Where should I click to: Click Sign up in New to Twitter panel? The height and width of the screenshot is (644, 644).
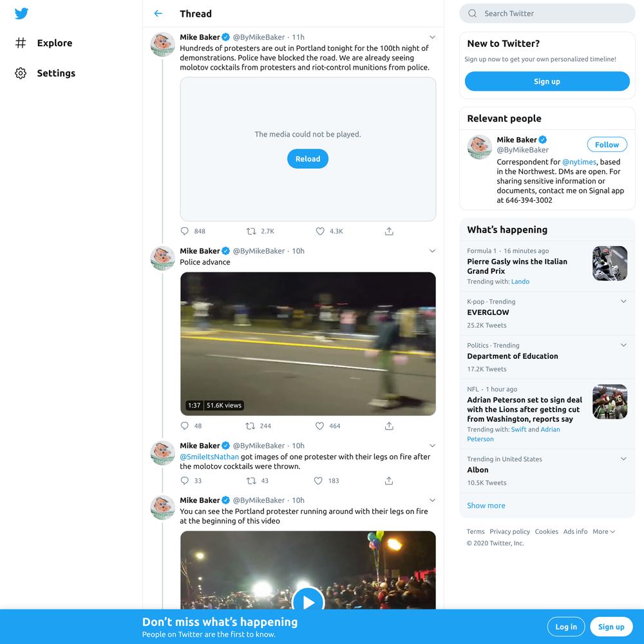pyautogui.click(x=547, y=81)
